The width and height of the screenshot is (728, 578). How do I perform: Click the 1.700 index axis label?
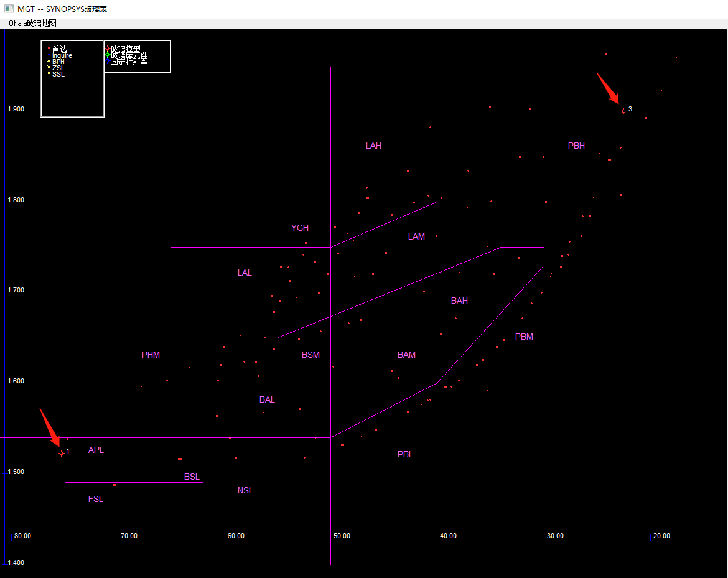[16, 290]
